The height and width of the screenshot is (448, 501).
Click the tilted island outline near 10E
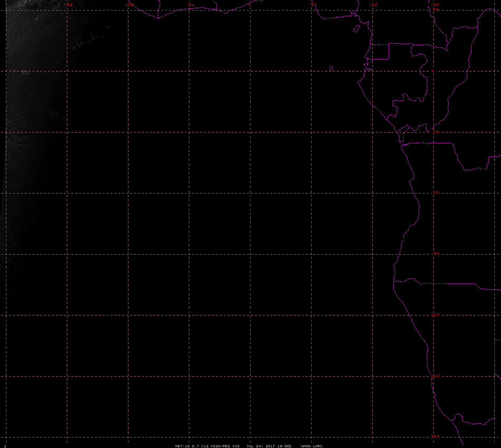pyautogui.click(x=356, y=29)
